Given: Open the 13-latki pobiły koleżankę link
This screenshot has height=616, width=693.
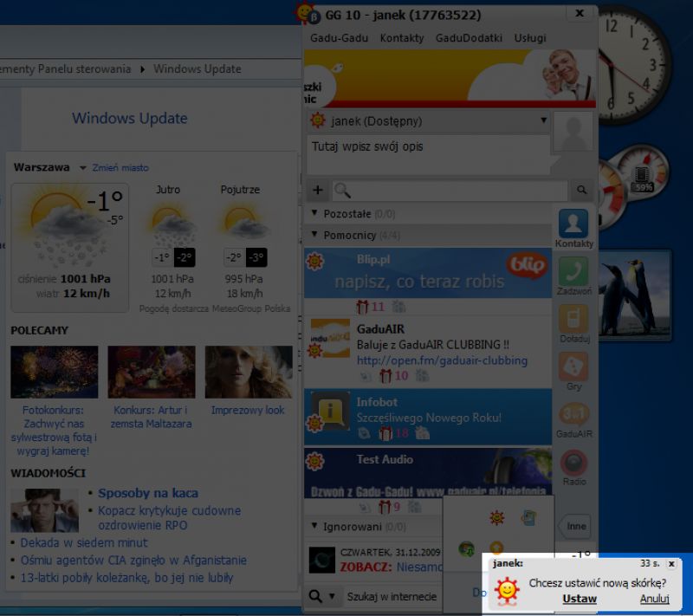Looking at the screenshot, I should tap(126, 578).
